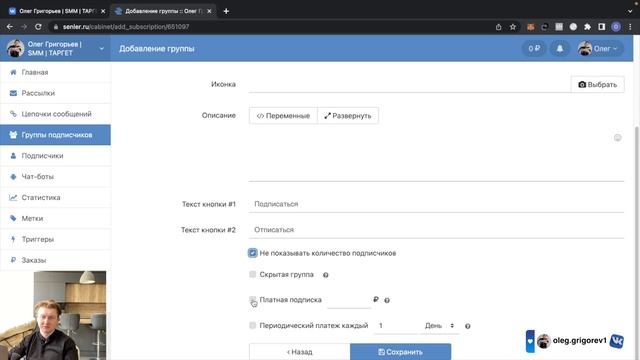
Task: Open Заказы section
Action: click(55, 260)
